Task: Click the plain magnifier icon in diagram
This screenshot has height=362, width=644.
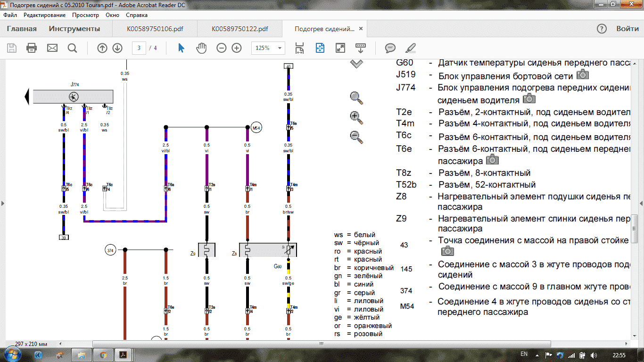Action: [356, 98]
